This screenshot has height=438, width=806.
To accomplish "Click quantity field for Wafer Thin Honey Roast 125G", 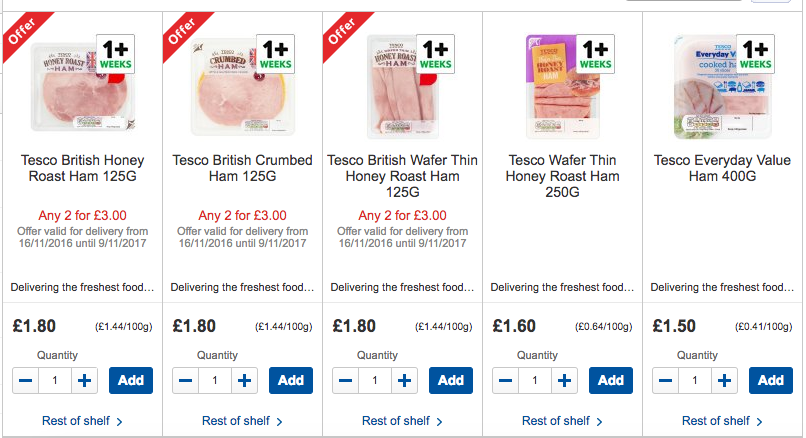I will 374,381.
